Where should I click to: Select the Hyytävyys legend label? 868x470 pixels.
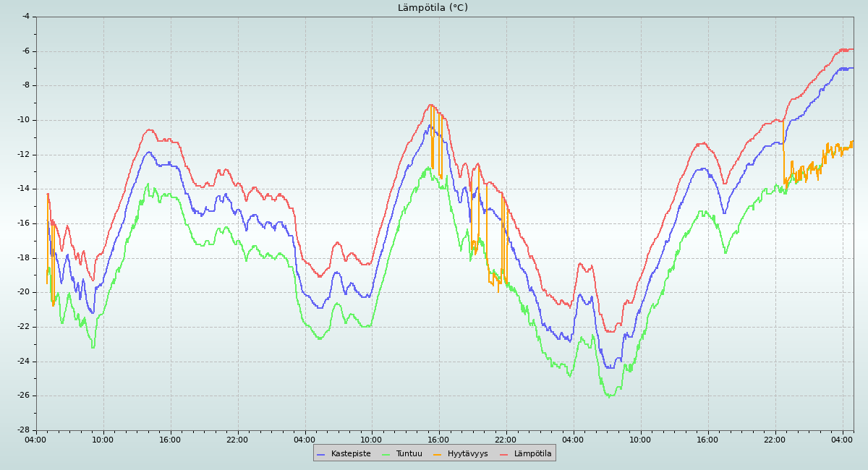[467, 454]
